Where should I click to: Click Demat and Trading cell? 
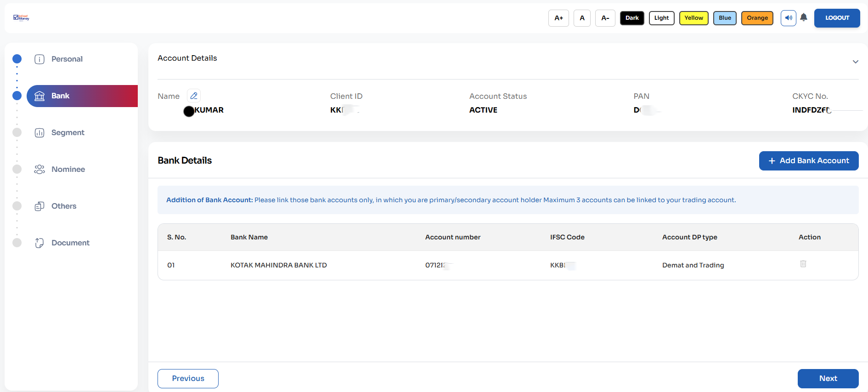[693, 265]
